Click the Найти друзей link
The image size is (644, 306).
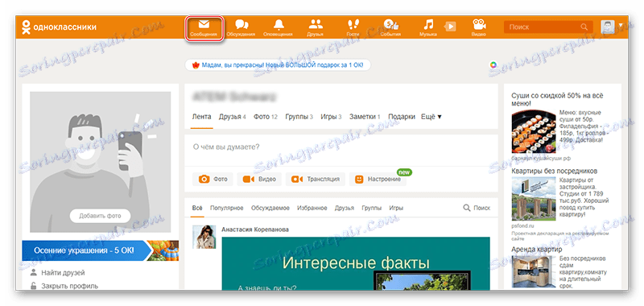(x=63, y=272)
